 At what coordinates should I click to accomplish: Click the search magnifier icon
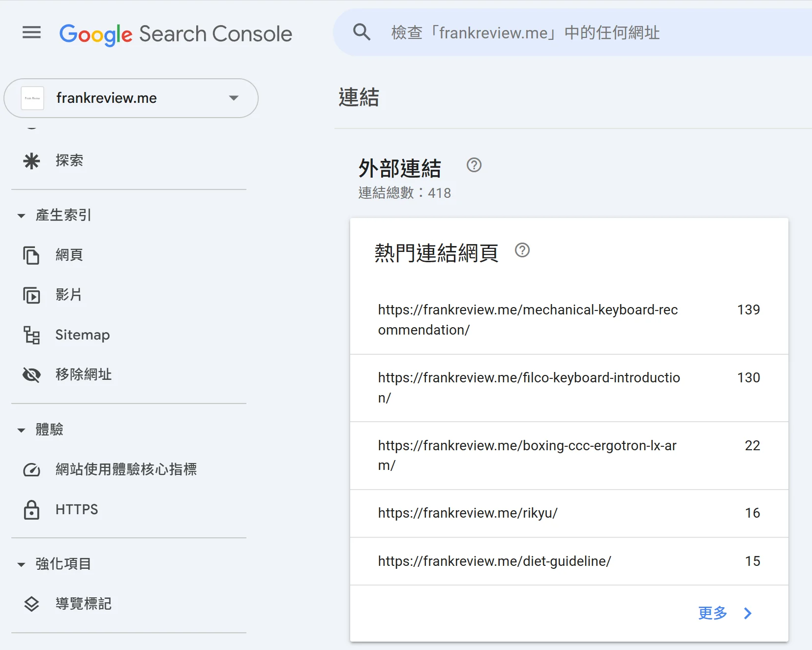point(361,32)
